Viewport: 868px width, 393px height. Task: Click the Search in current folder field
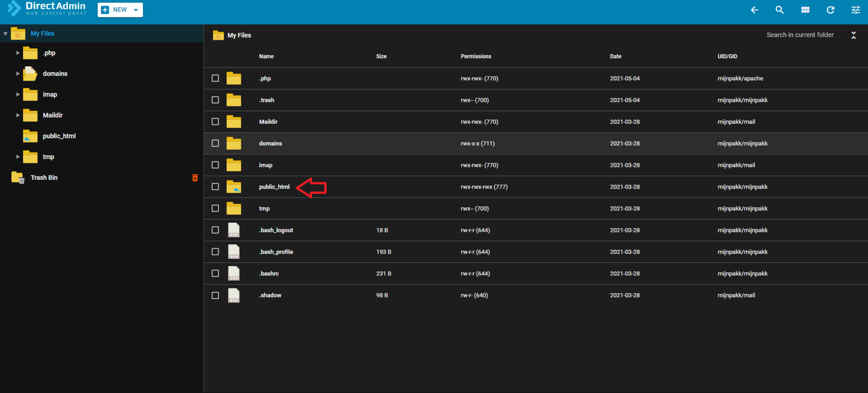coord(800,35)
